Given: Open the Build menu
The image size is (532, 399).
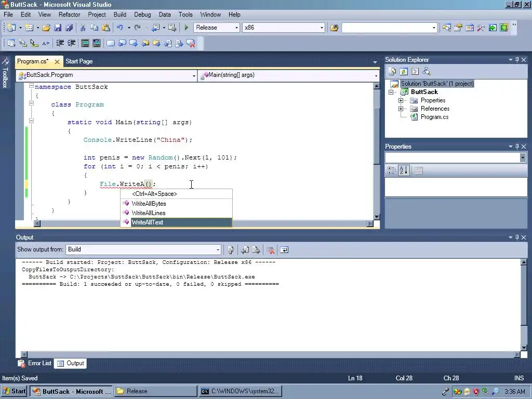Looking at the screenshot, I should click(120, 15).
